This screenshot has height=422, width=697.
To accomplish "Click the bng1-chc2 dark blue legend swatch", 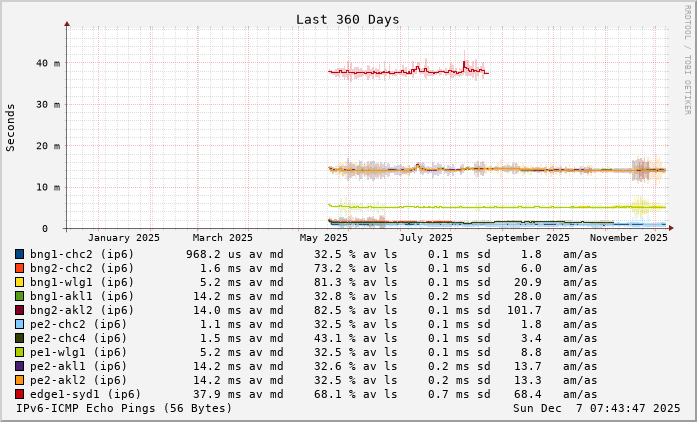I will pos(19,254).
